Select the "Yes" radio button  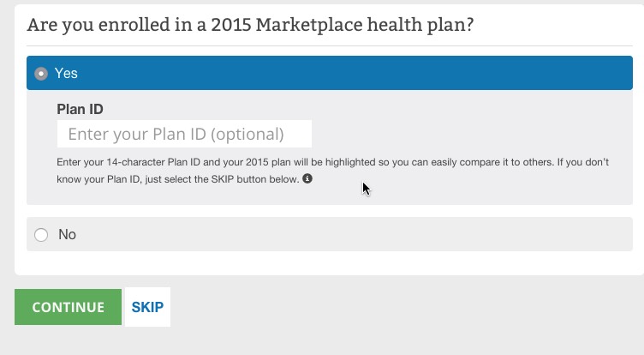pyautogui.click(x=40, y=74)
